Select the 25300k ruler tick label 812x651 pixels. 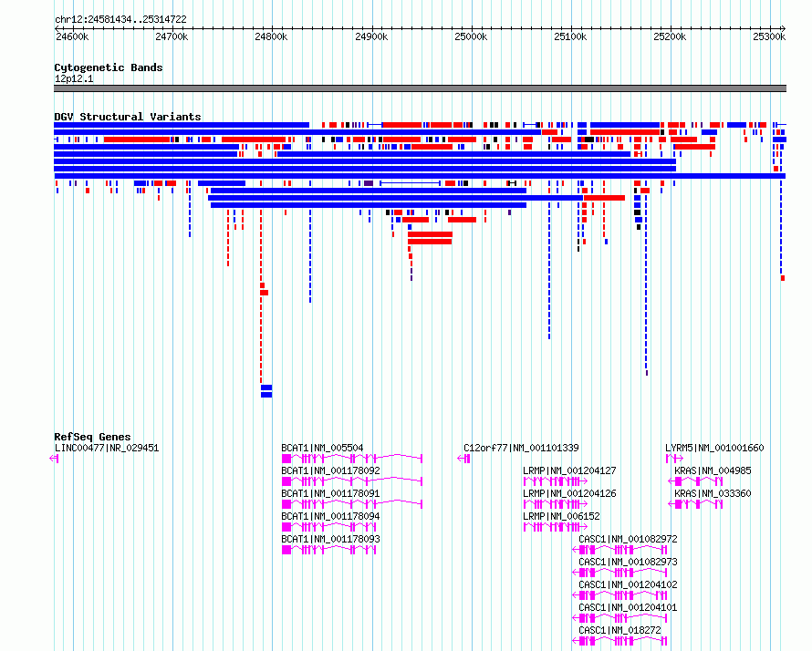[x=769, y=36]
